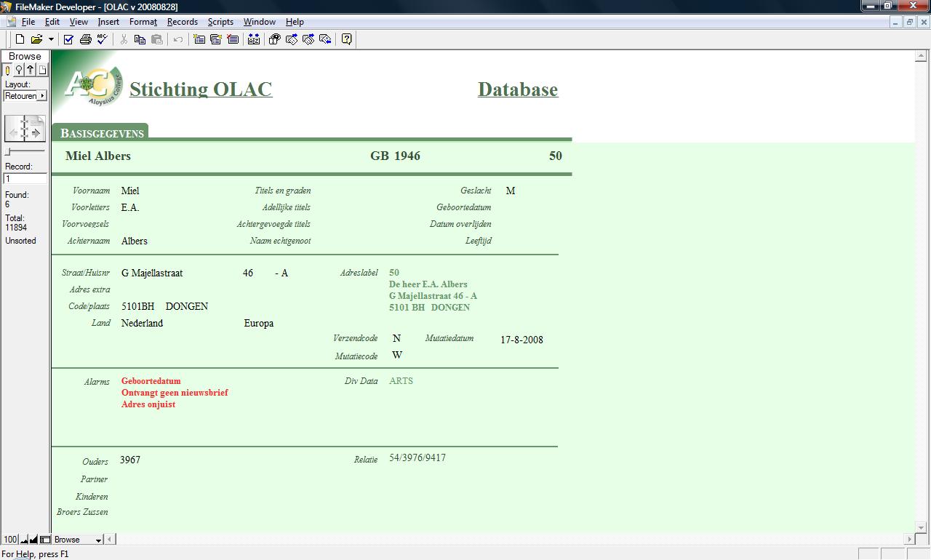Toggle the status area using the bottom icon
The height and width of the screenshot is (560, 931).
(45, 540)
